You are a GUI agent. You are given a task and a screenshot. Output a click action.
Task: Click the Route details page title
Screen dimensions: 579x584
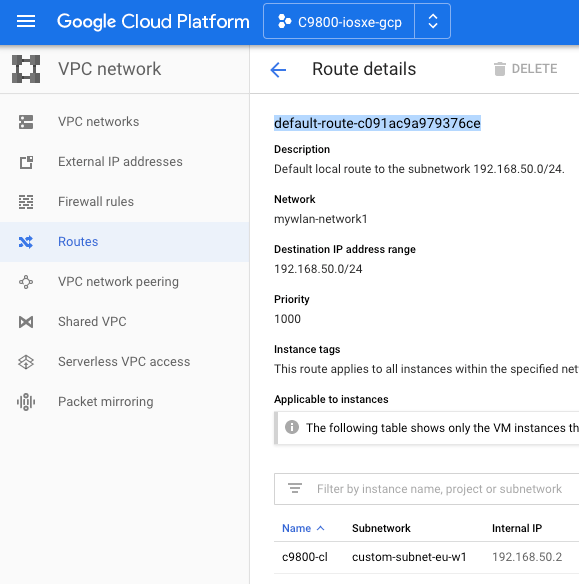click(x=364, y=69)
